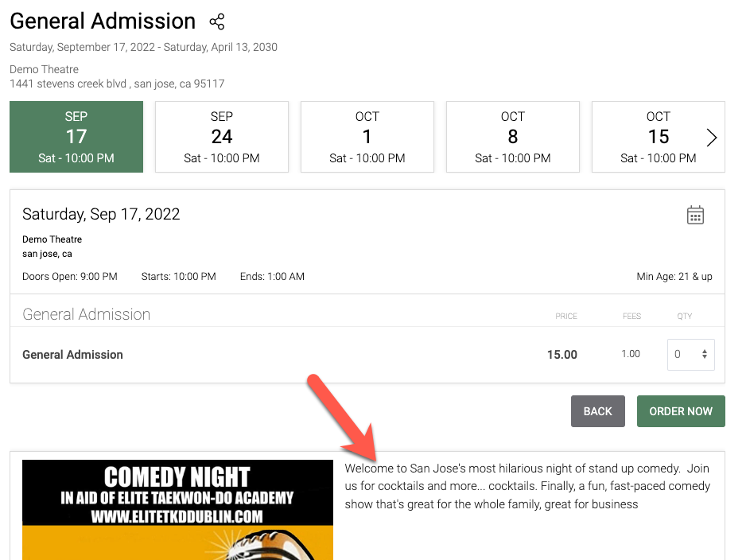The image size is (750, 560).
Task: Choose the Oct 1 showtime tile
Action: (x=367, y=137)
